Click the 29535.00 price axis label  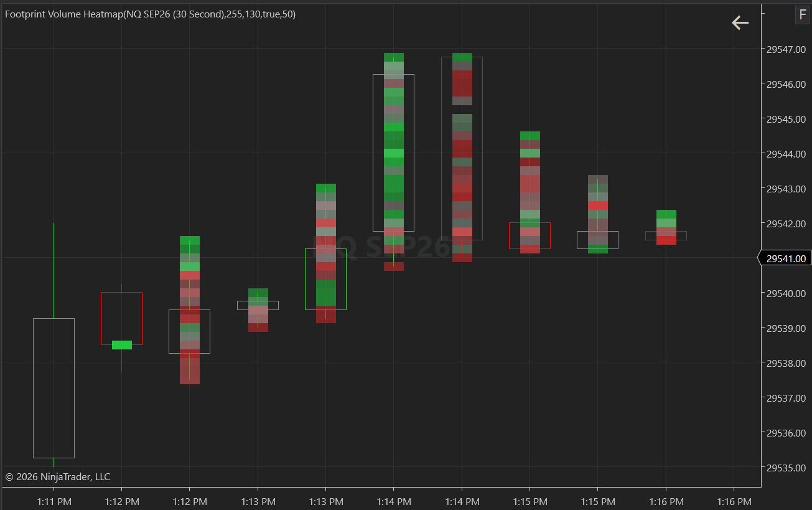tap(786, 468)
